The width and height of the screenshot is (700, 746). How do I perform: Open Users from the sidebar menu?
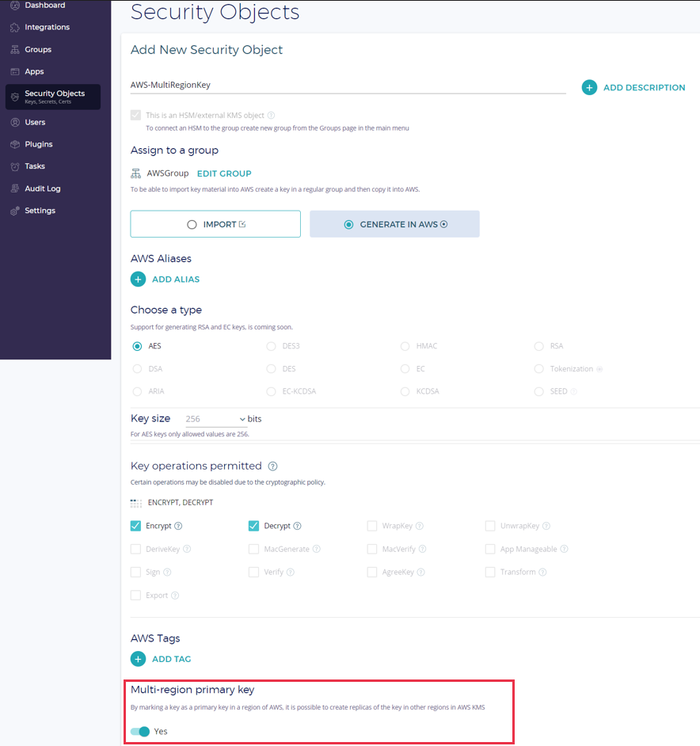click(x=35, y=123)
